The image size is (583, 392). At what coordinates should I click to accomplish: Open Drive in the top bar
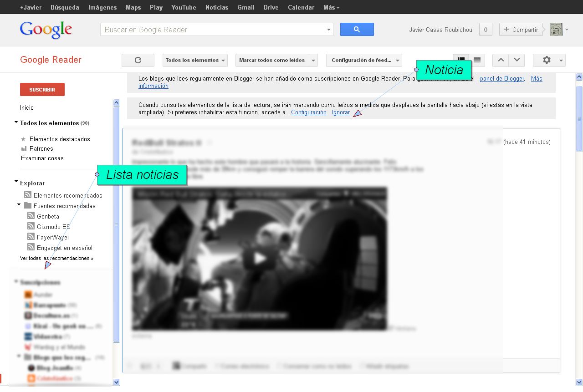click(x=271, y=7)
